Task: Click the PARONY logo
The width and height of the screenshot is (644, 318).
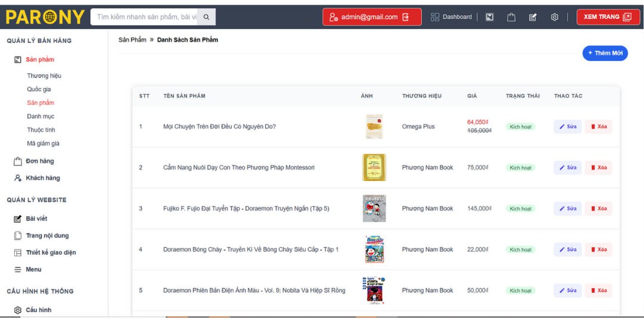Action: tap(45, 17)
